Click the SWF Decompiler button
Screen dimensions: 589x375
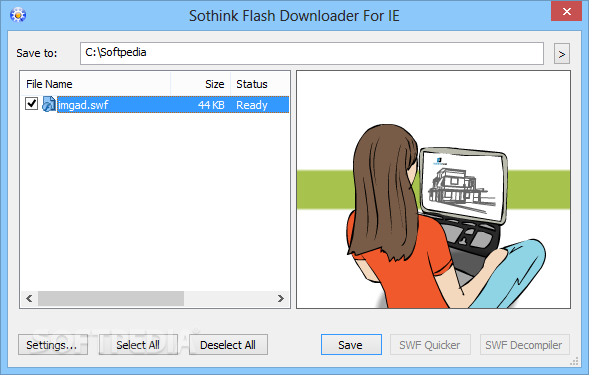525,345
